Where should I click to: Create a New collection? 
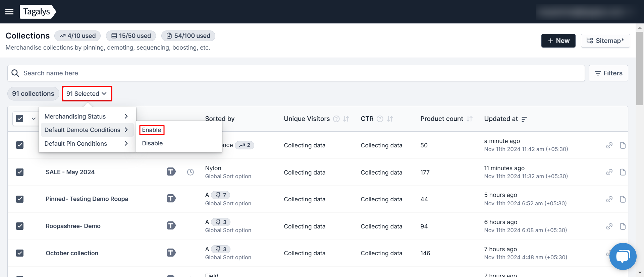[x=558, y=41]
